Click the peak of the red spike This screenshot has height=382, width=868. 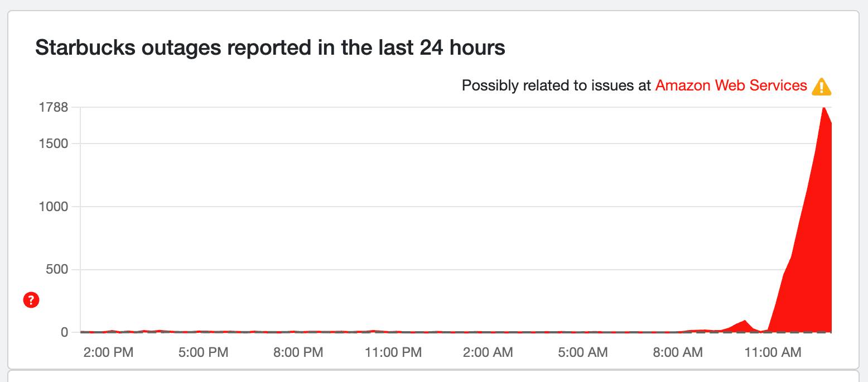[823, 108]
